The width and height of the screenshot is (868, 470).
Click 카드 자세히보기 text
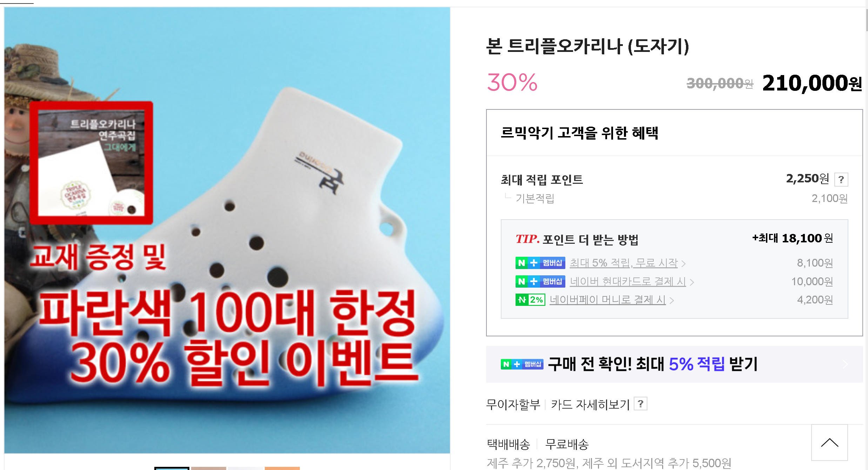(x=591, y=404)
